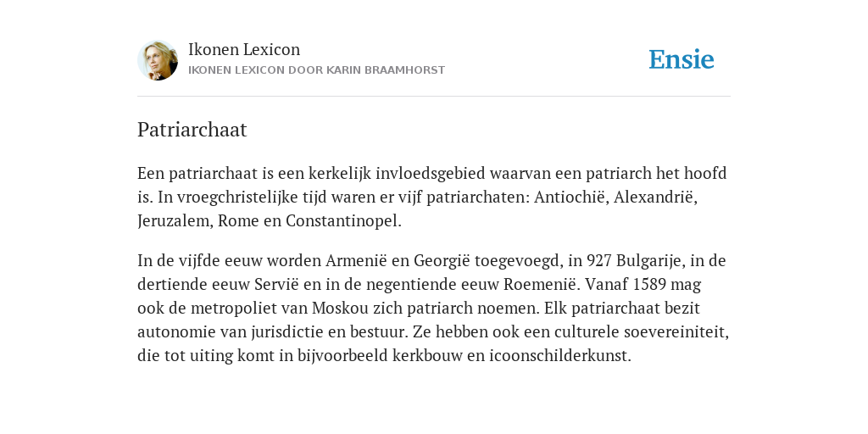Screen dimensions: 868x434
Task: Click the word Constantinopel in first paragraph
Action: (x=343, y=221)
